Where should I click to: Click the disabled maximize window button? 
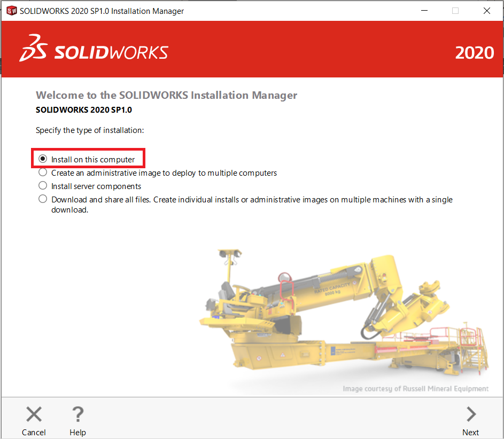pyautogui.click(x=455, y=11)
